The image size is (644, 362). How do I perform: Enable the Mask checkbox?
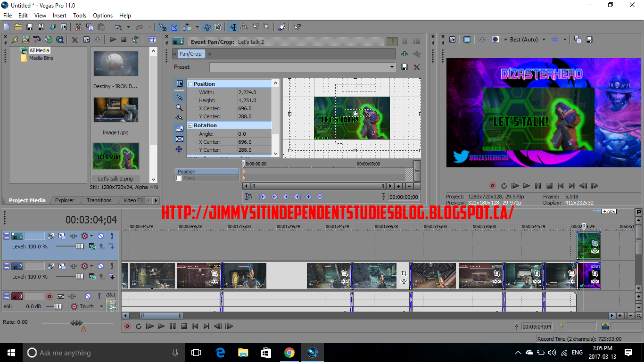pos(179,179)
